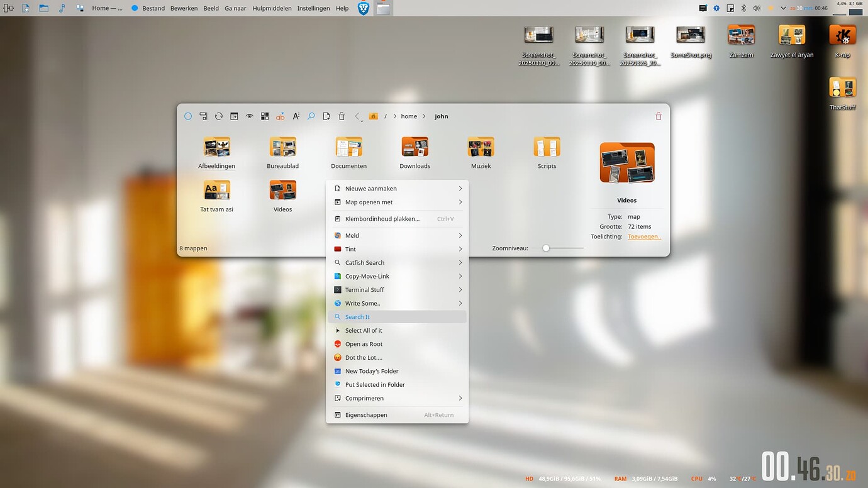Select the Bureaublad folder

[x=282, y=153]
